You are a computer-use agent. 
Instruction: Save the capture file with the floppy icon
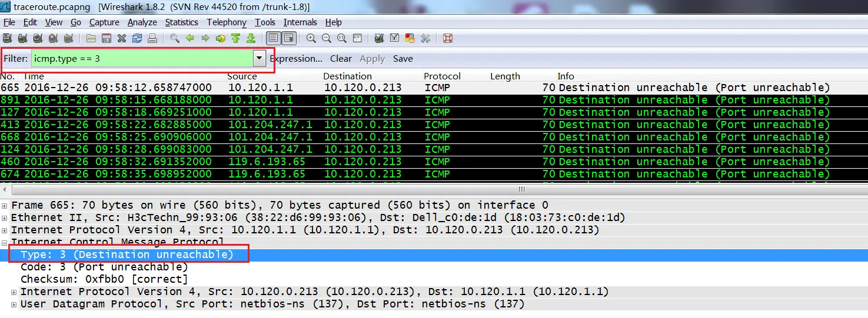pos(107,38)
